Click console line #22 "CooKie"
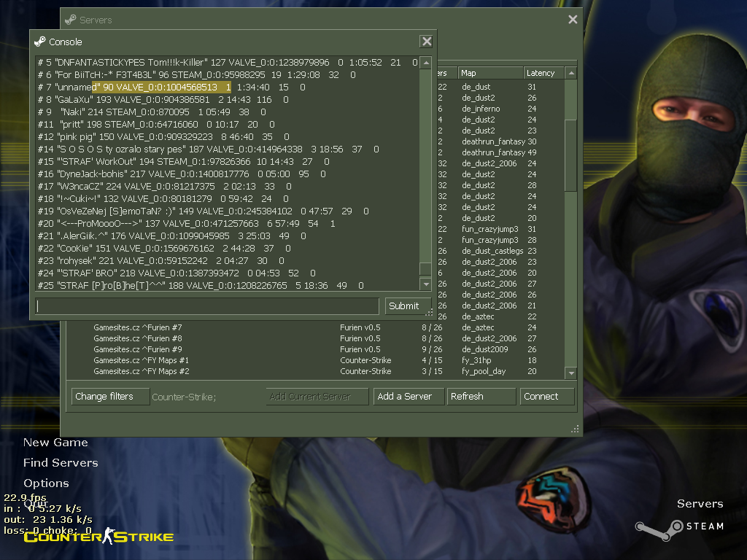The image size is (747, 560). (x=164, y=248)
